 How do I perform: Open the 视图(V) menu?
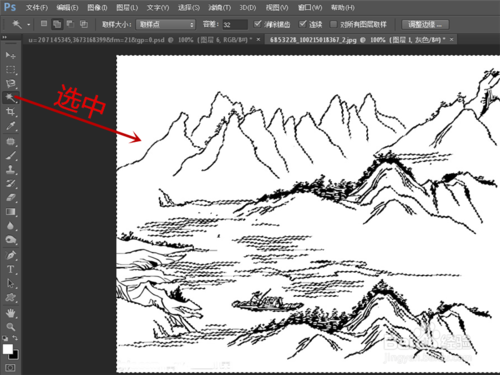click(277, 7)
